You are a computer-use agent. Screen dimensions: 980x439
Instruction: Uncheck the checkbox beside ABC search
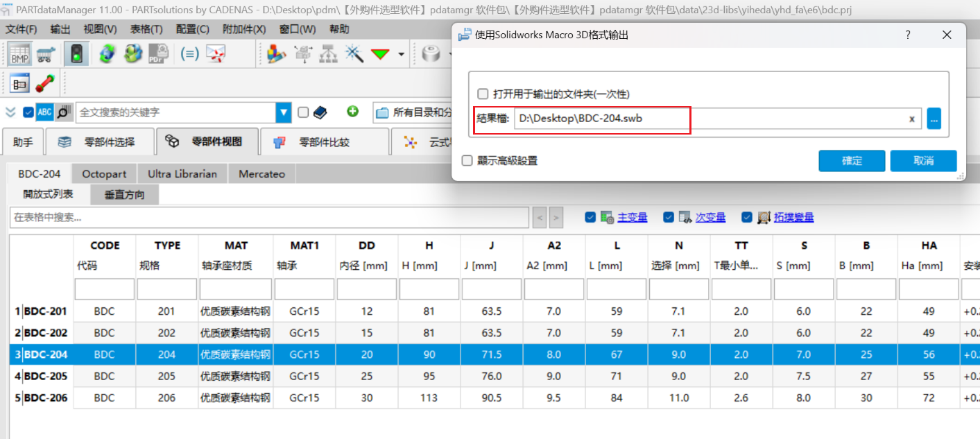(x=28, y=112)
